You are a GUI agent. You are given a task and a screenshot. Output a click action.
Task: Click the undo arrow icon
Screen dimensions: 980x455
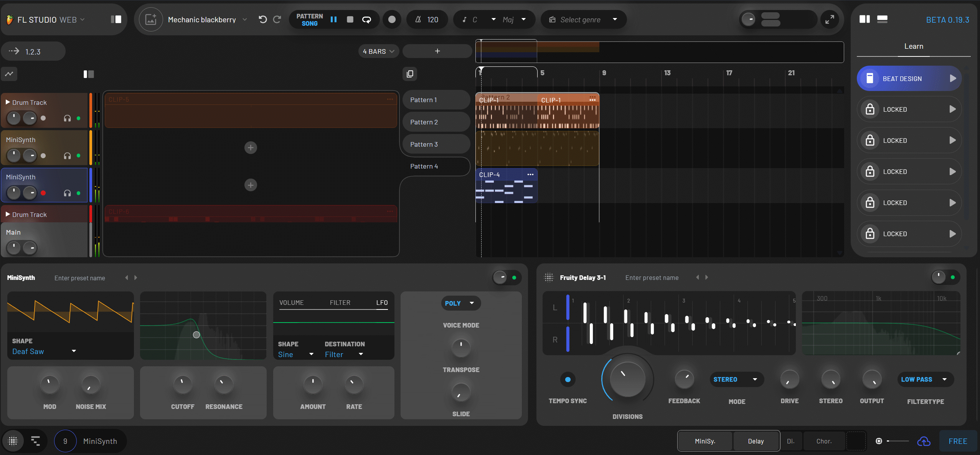tap(262, 20)
